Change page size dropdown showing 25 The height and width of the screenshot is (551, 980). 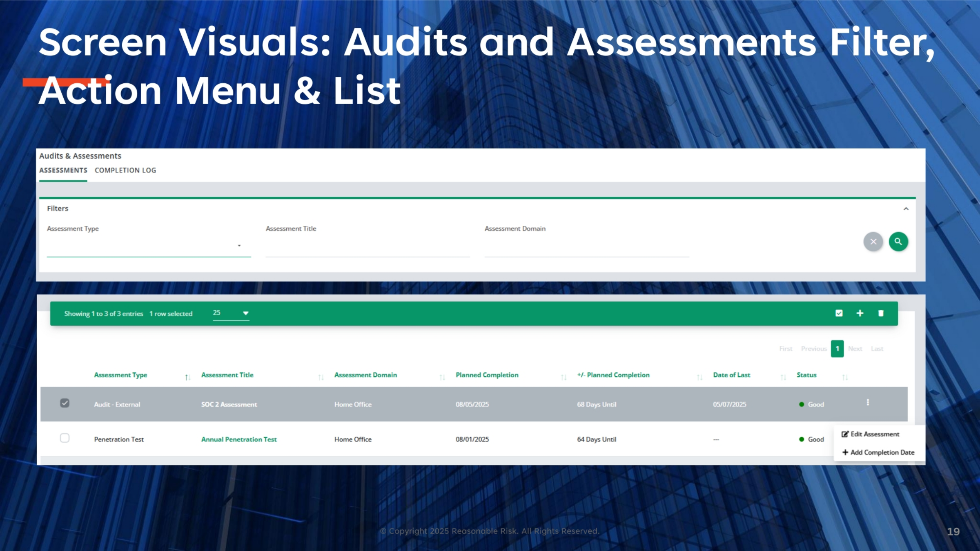click(x=231, y=313)
